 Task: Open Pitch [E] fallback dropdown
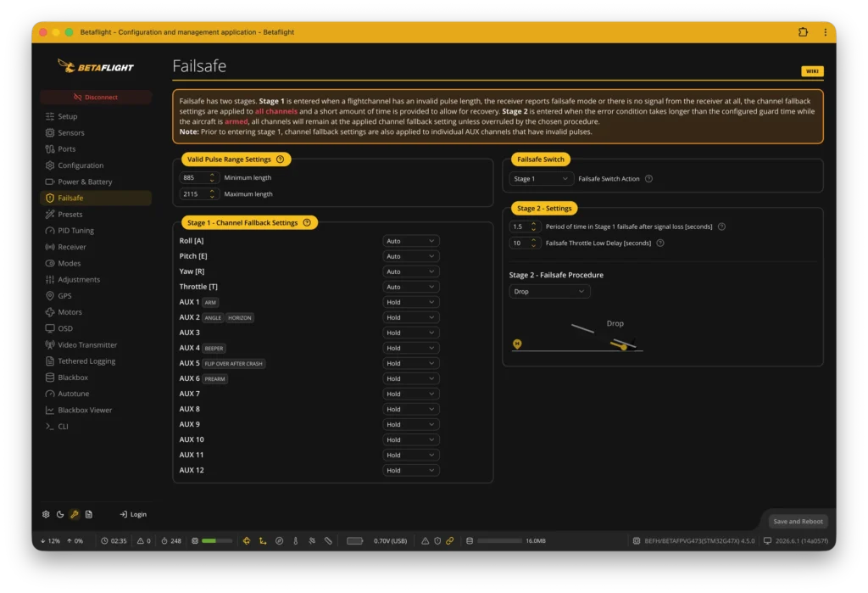(411, 256)
